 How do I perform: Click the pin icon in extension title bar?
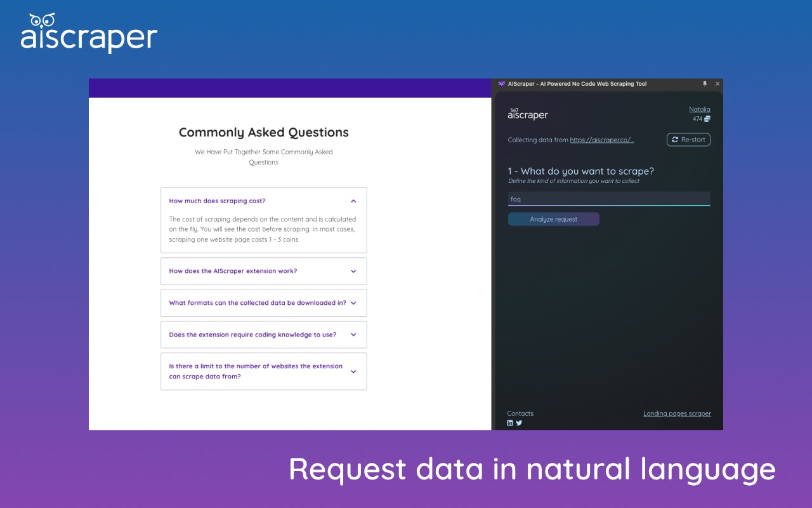[705, 84]
